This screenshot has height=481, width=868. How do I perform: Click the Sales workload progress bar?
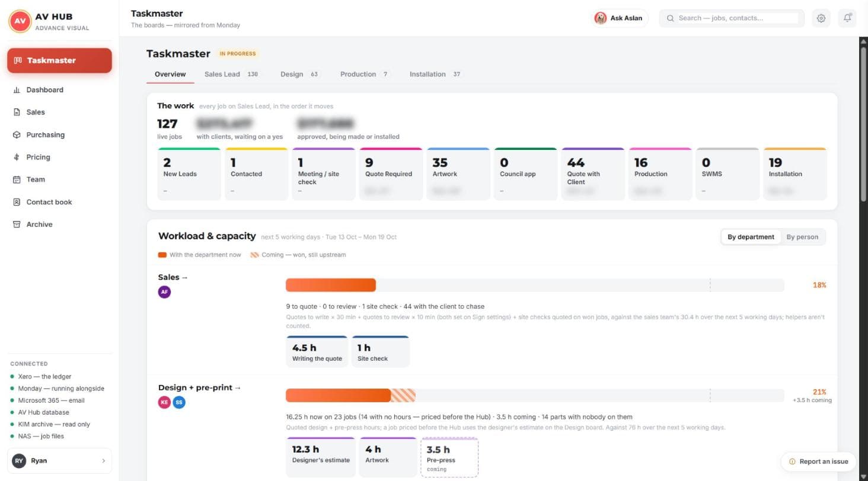click(x=535, y=285)
